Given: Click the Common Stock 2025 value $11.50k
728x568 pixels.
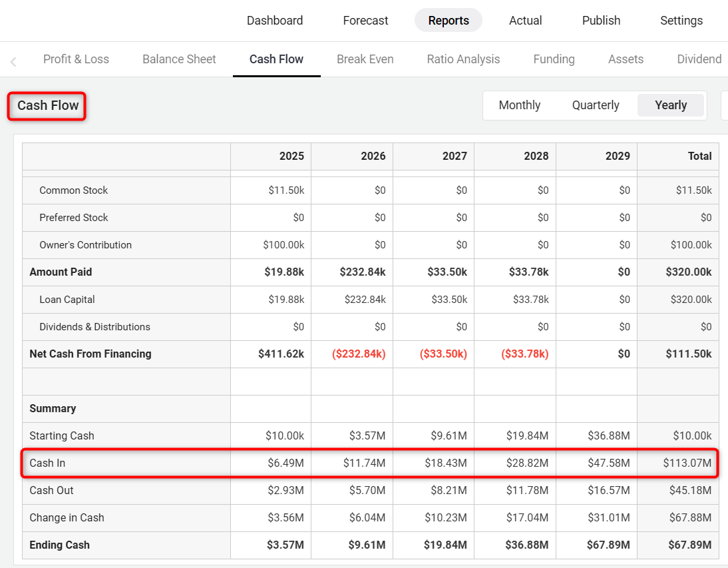Looking at the screenshot, I should pyautogui.click(x=286, y=190).
